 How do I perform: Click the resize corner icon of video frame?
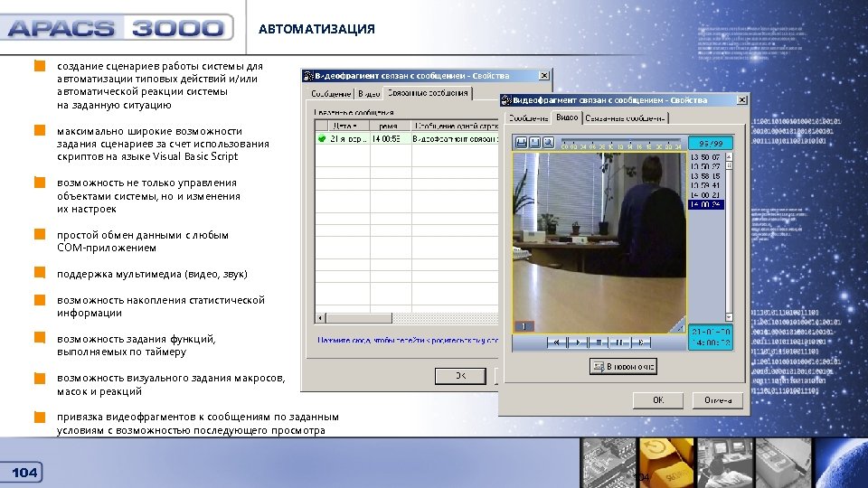pos(679,326)
